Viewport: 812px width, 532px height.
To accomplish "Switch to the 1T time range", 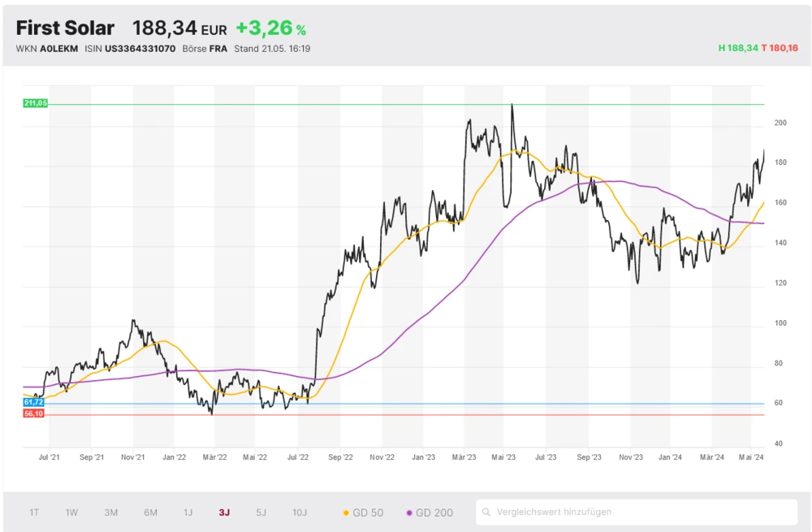I will coord(34,513).
